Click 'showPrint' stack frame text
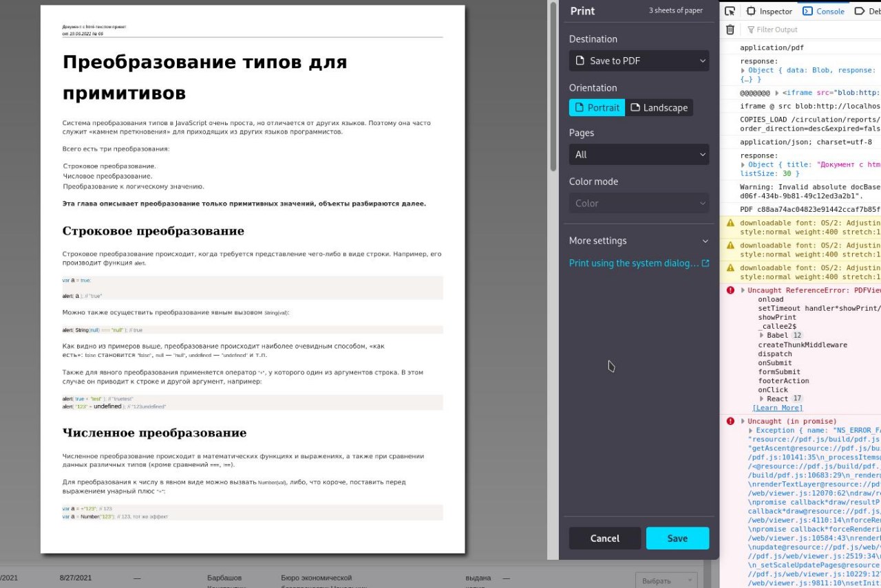The image size is (881, 588). (776, 318)
